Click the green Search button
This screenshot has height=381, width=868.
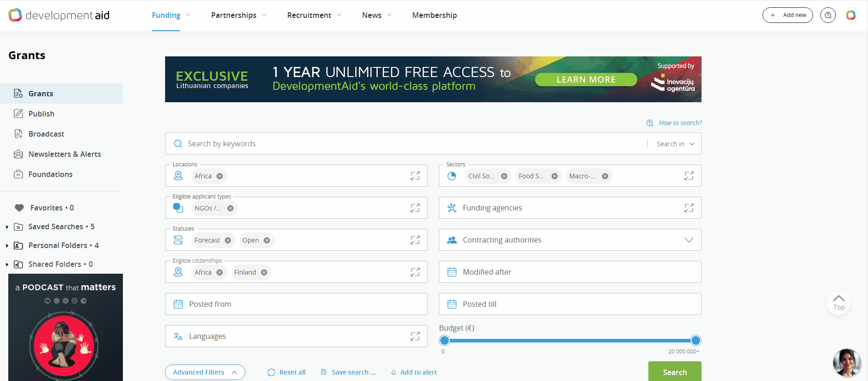[675, 372]
